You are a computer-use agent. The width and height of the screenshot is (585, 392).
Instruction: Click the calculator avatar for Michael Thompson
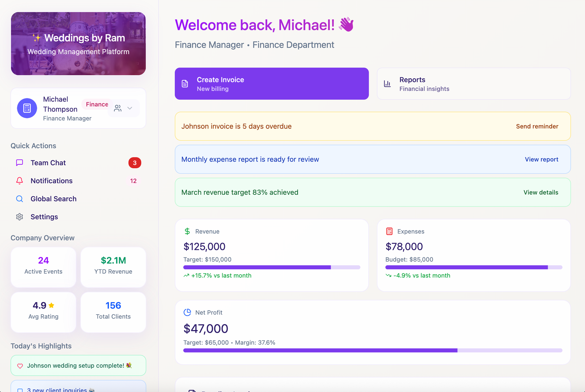[x=27, y=108]
